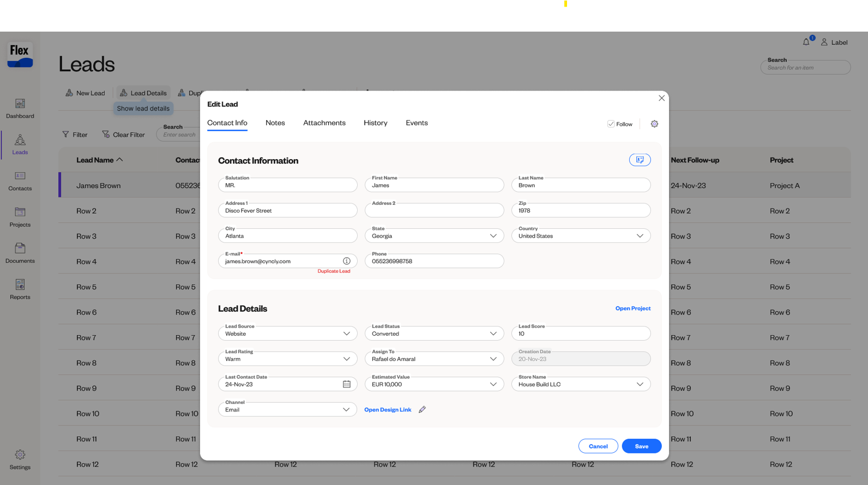Click Last Name field
The height and width of the screenshot is (485, 868).
(x=581, y=185)
